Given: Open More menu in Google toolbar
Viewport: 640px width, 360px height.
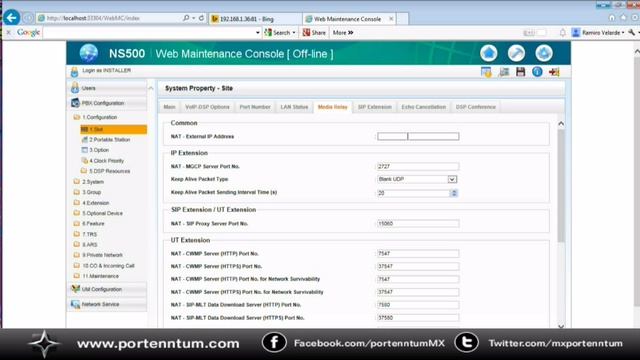Looking at the screenshot, I should (x=343, y=33).
